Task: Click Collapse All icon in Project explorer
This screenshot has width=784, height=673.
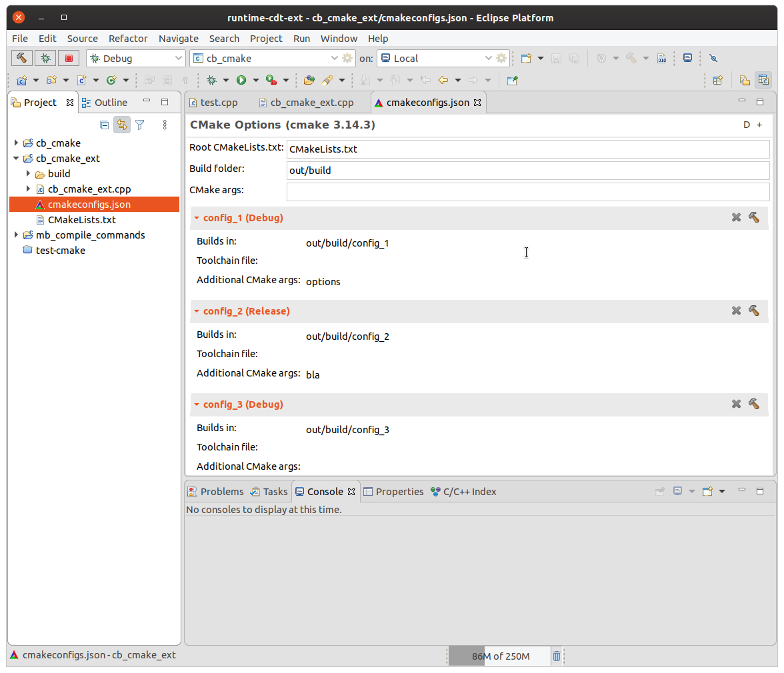Action: [x=104, y=125]
